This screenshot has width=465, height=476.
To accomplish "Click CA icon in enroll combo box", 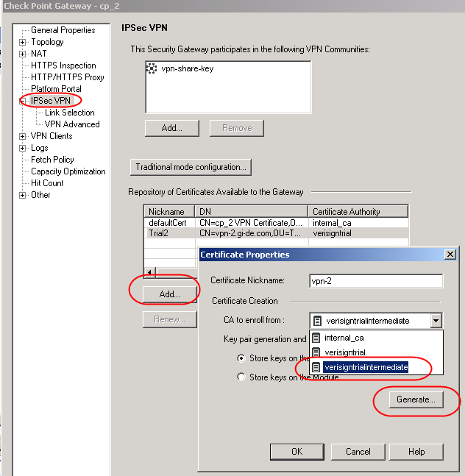I will tap(318, 321).
